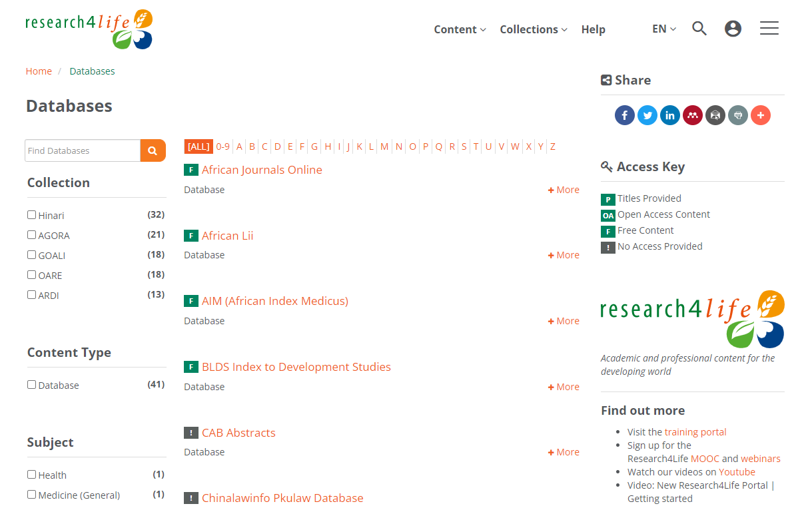Share page via email icon

point(715,115)
